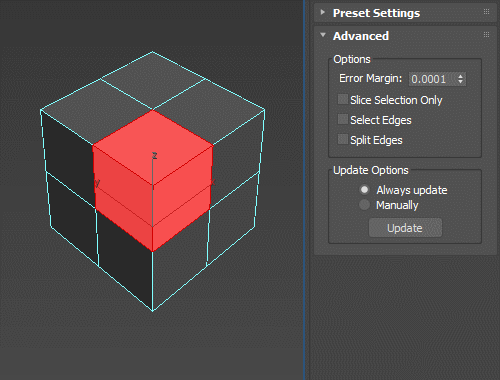Image resolution: width=500 pixels, height=380 pixels.
Task: Click the Advanced rollout grip handle
Action: [486, 35]
